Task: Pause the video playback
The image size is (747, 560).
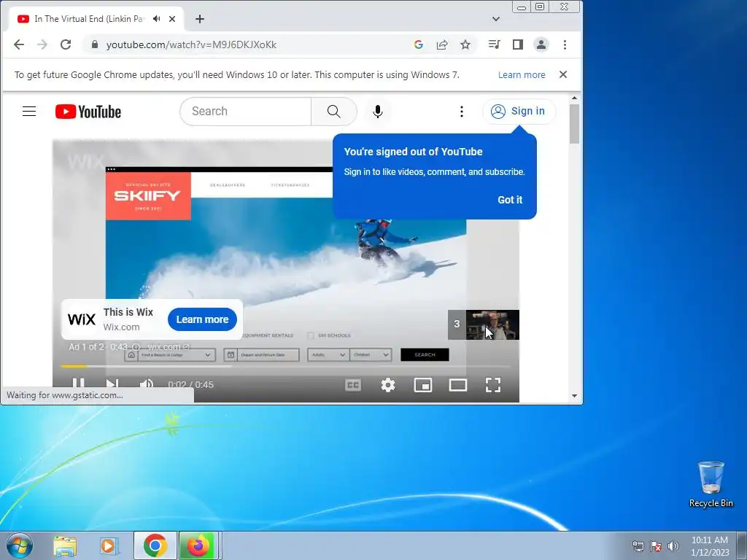Action: pyautogui.click(x=79, y=385)
